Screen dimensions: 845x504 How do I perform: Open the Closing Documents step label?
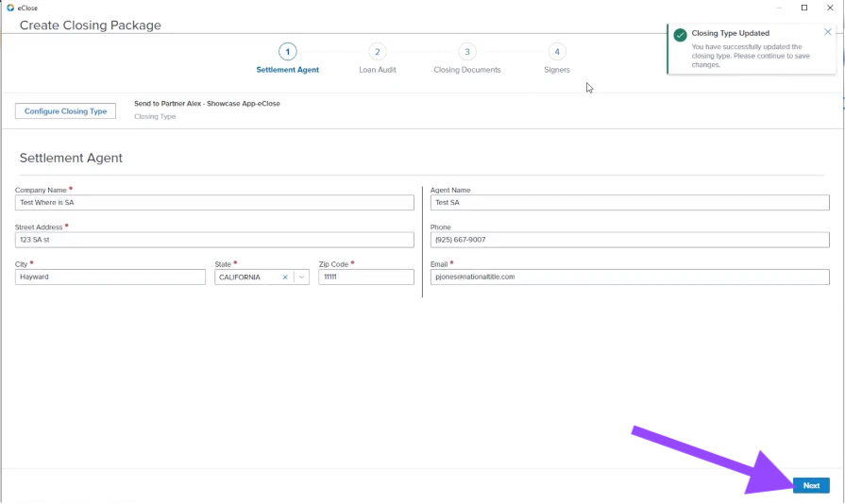click(x=467, y=70)
